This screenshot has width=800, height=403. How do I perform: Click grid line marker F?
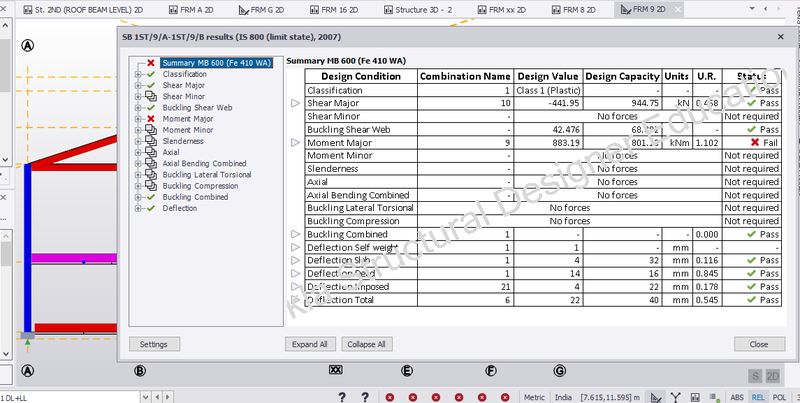click(x=490, y=371)
